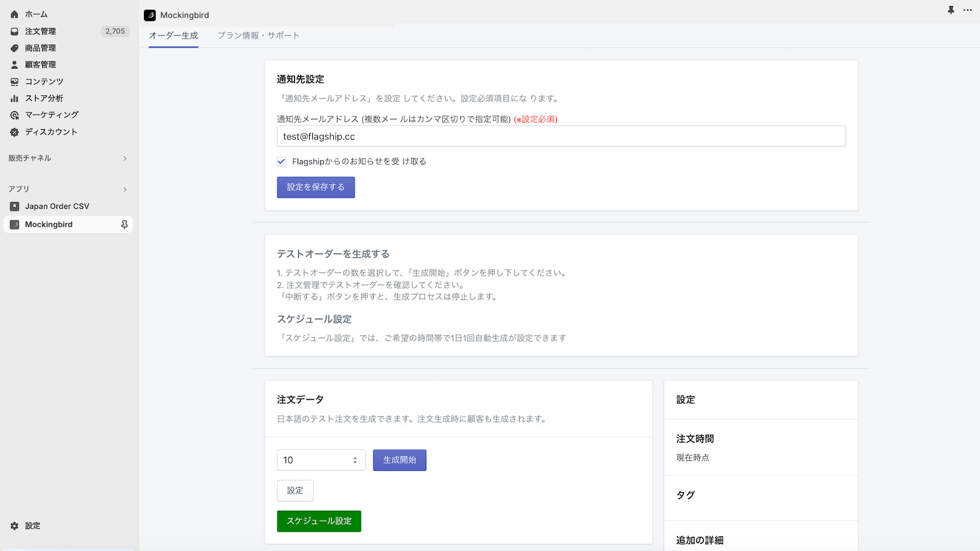Viewport: 980px width, 551px height.
Task: Click the Discounts badge icon
Action: 15,132
